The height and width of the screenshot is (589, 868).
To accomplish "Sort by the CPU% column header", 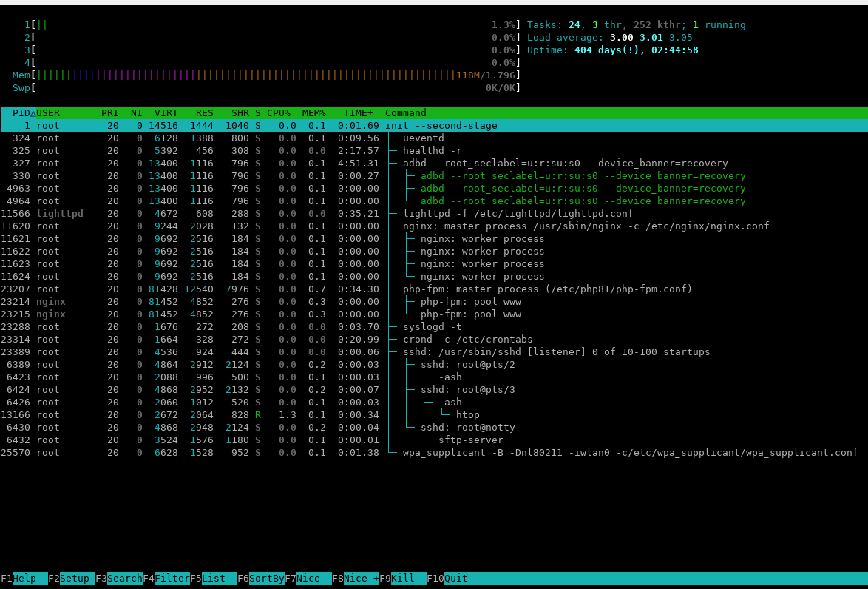I will click(x=279, y=113).
